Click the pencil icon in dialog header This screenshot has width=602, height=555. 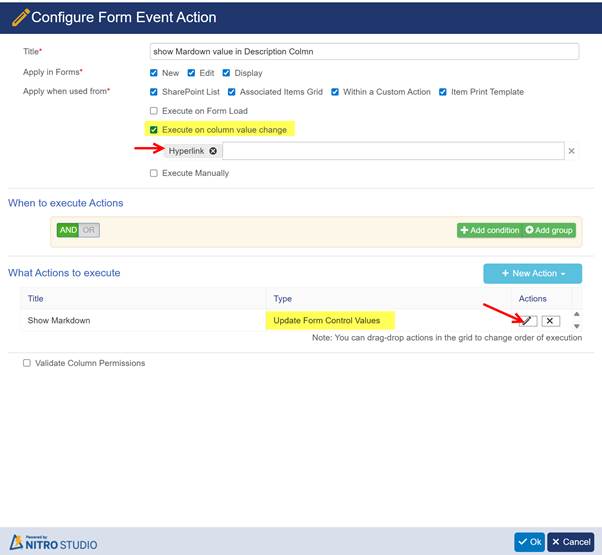pyautogui.click(x=19, y=17)
